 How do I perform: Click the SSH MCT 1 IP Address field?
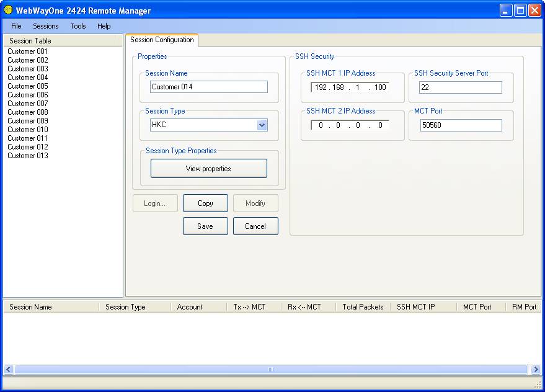(350, 87)
